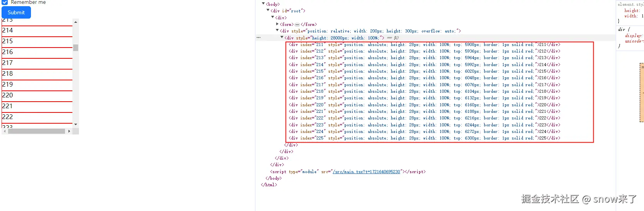Select the div index="225" DOM line
Screen dimensions: 644x211
pos(424,138)
